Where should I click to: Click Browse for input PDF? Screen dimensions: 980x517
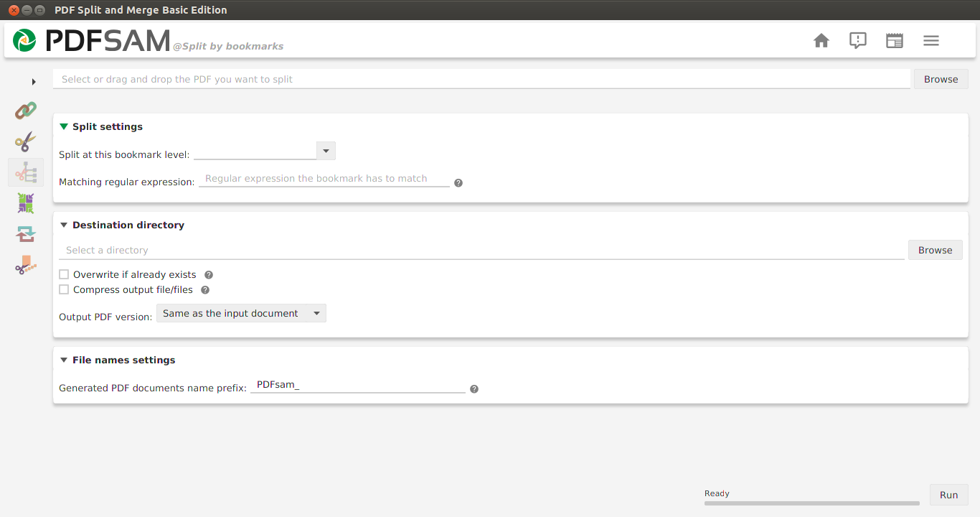click(941, 79)
